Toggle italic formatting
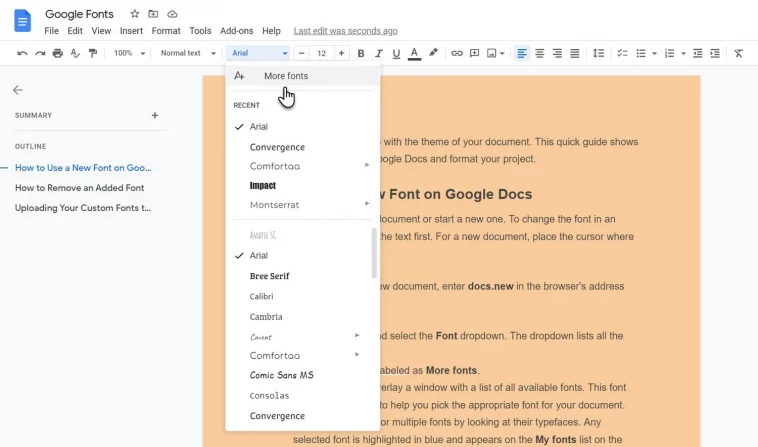758x447 pixels. [x=379, y=53]
